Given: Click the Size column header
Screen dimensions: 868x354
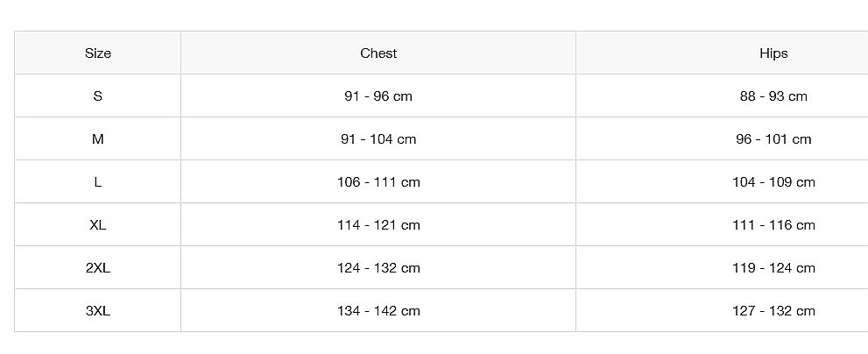Looking at the screenshot, I should [98, 53].
